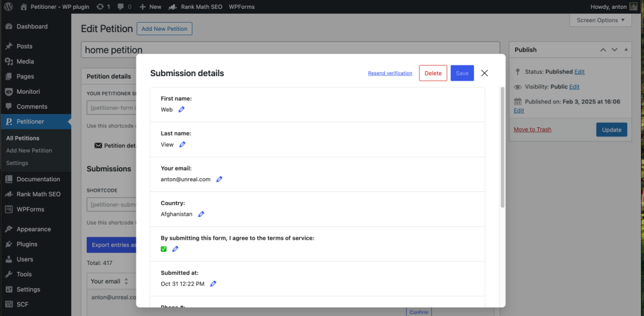This screenshot has width=644, height=316.
Task: Click the modal vertical scrollbar
Action: click(502, 148)
